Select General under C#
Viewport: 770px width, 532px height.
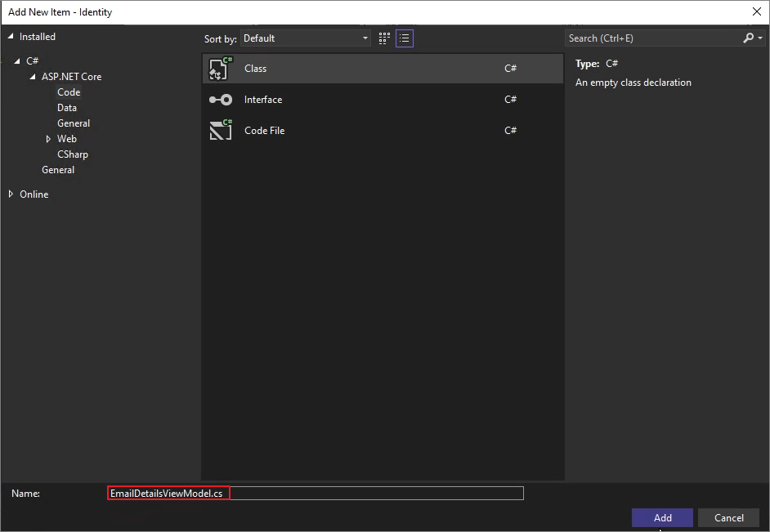pyautogui.click(x=58, y=170)
